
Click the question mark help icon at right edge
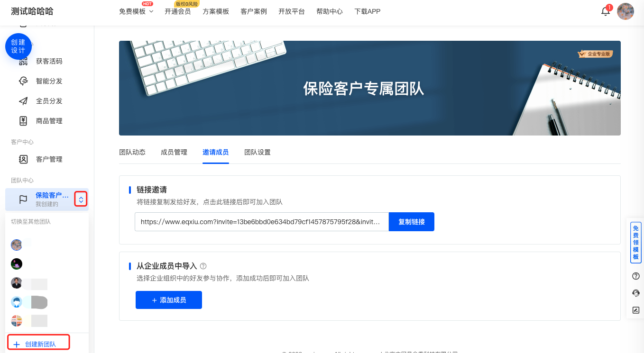click(636, 276)
